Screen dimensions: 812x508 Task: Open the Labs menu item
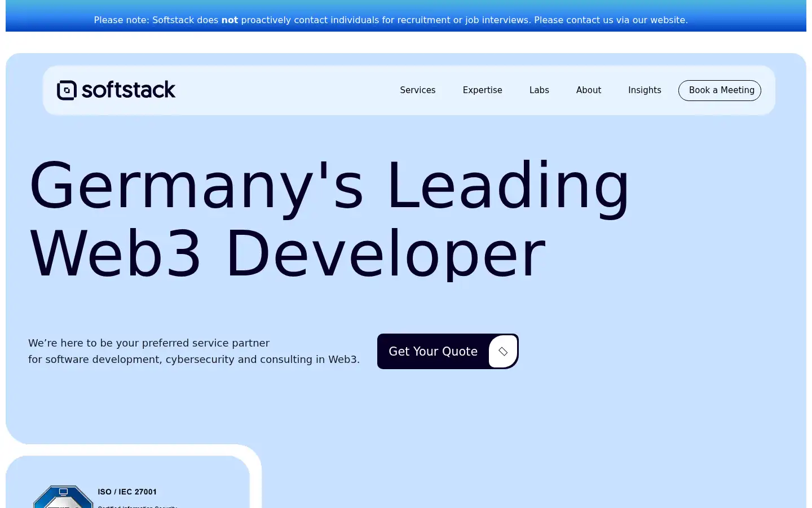pos(539,90)
